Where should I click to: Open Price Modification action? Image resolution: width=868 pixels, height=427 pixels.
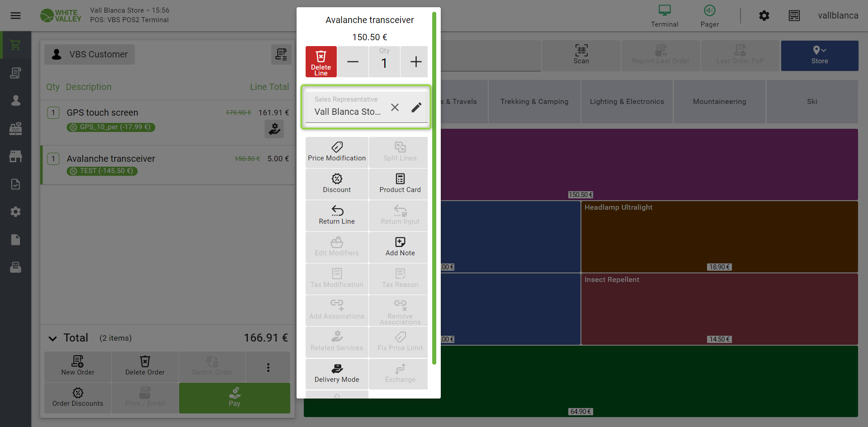(337, 152)
